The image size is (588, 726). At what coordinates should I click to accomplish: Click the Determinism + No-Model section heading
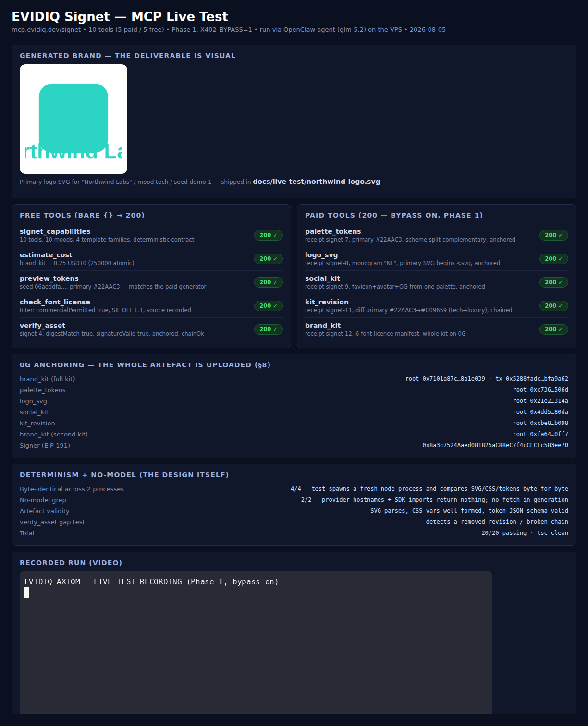[124, 475]
